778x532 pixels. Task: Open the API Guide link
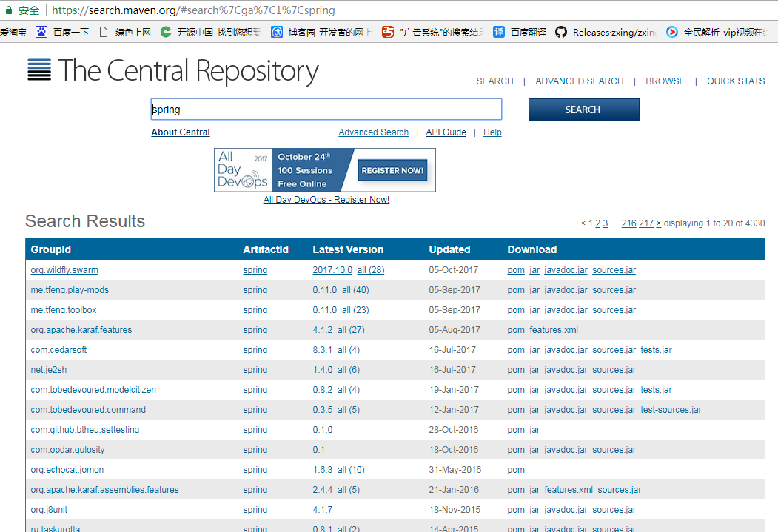tap(446, 132)
